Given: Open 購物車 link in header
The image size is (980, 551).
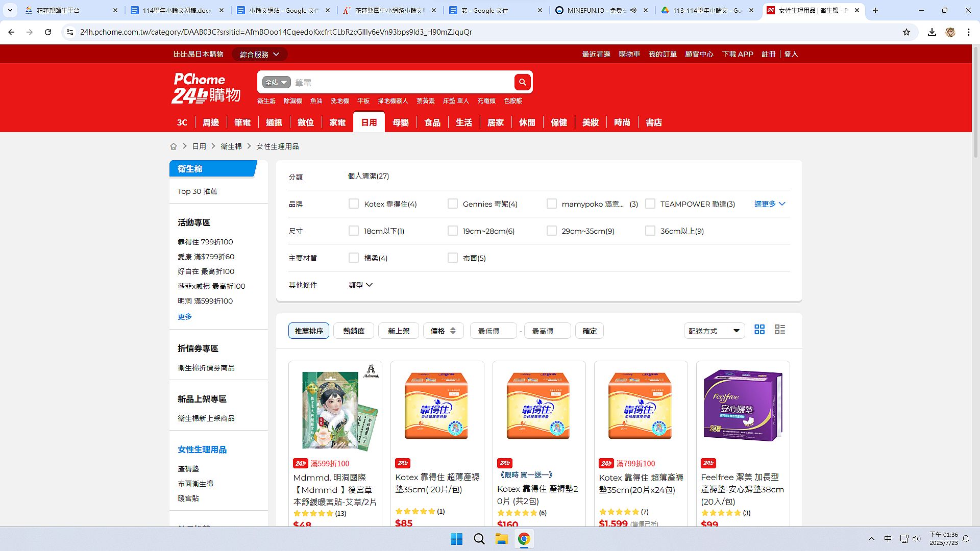Looking at the screenshot, I should point(629,54).
